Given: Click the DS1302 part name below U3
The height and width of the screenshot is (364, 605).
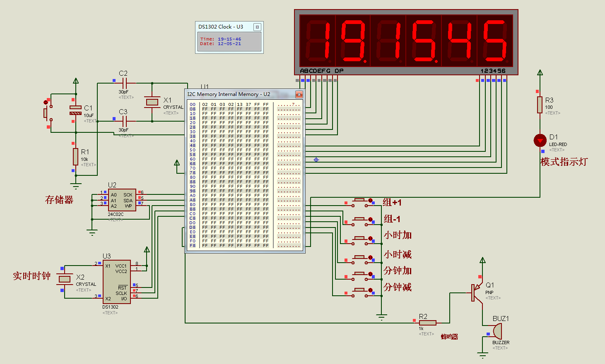Looking at the screenshot, I should 110,307.
